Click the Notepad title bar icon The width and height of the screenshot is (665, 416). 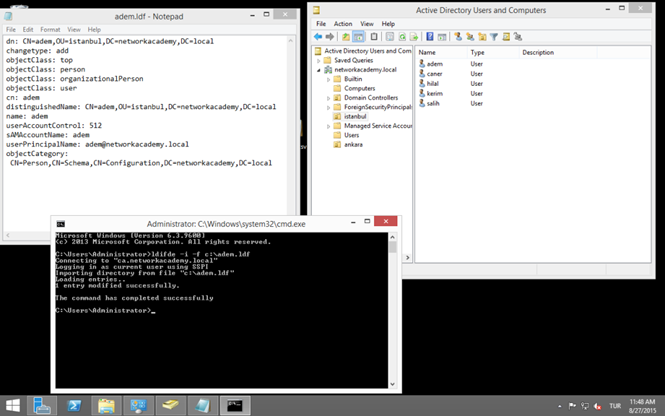tap(8, 16)
